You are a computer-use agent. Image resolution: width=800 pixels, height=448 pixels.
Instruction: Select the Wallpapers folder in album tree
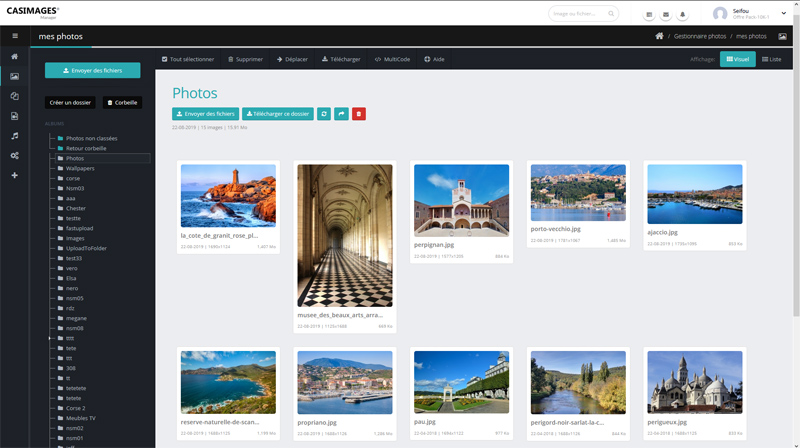coord(80,168)
